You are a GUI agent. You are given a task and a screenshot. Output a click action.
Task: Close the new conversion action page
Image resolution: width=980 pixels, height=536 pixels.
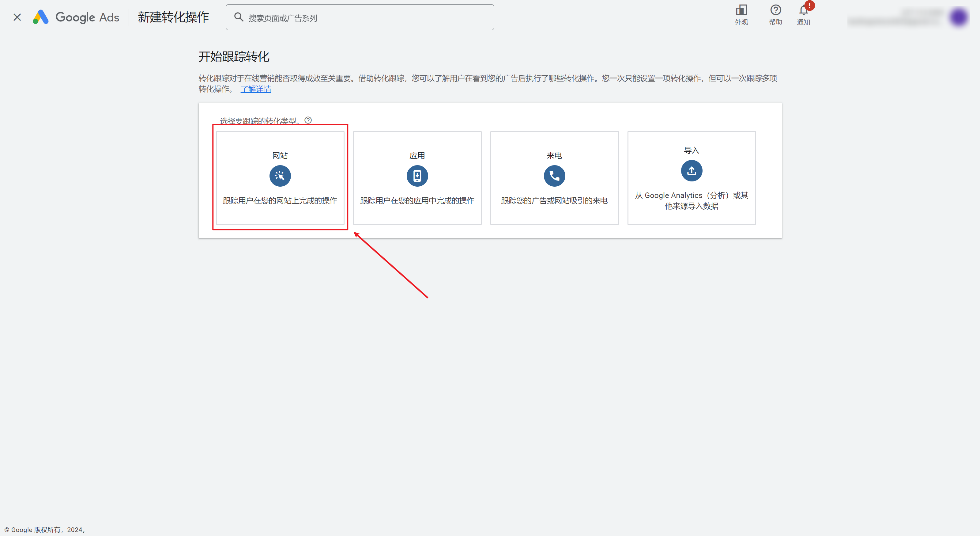tap(17, 17)
